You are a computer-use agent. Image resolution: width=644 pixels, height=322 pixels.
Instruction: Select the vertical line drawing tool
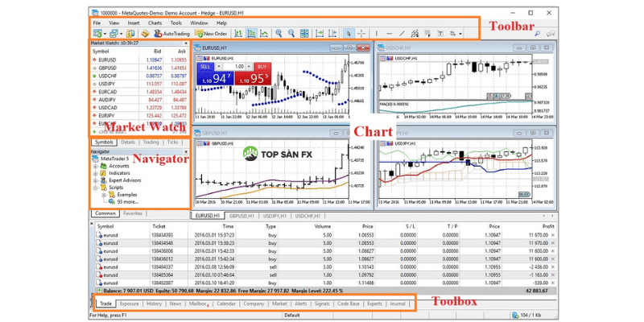click(x=377, y=33)
